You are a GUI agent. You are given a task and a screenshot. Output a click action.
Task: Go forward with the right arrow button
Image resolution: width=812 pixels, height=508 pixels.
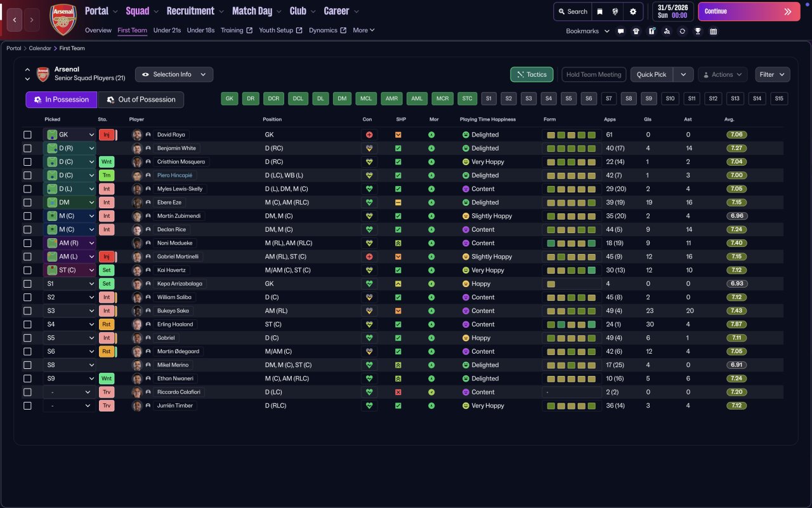coord(32,20)
